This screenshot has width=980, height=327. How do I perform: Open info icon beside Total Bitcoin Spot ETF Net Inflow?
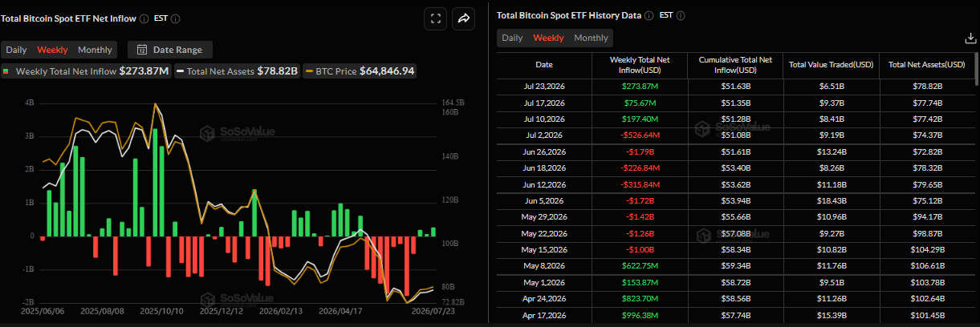tap(144, 18)
